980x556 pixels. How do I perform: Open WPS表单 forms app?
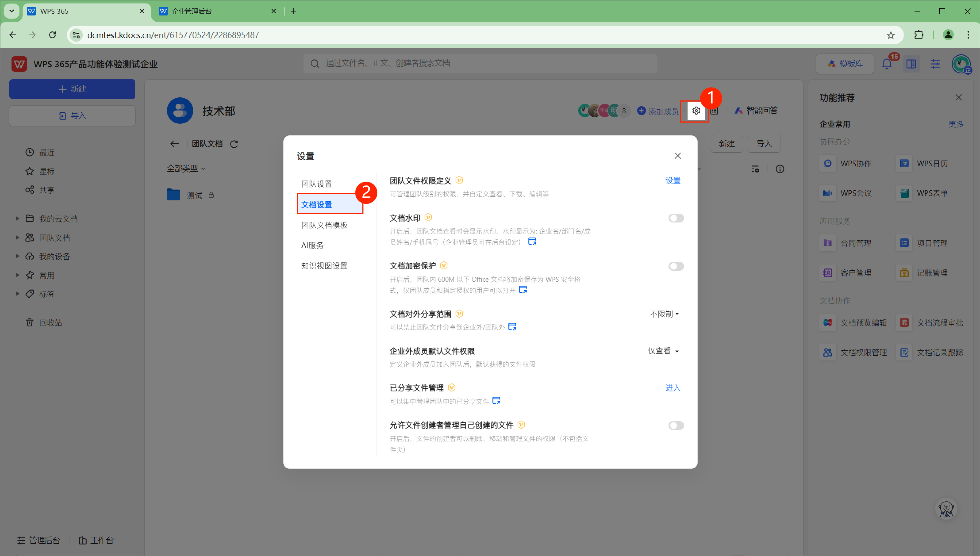coord(904,193)
